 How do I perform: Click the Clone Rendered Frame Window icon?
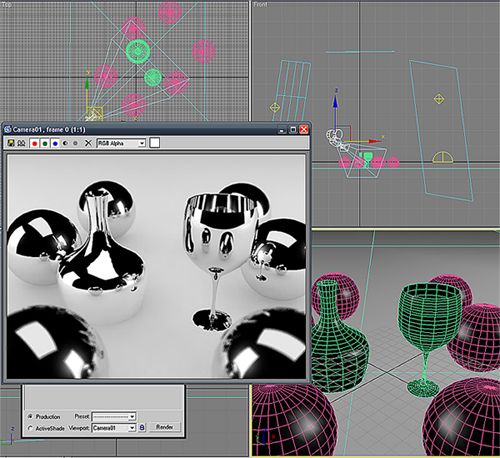pos(21,143)
